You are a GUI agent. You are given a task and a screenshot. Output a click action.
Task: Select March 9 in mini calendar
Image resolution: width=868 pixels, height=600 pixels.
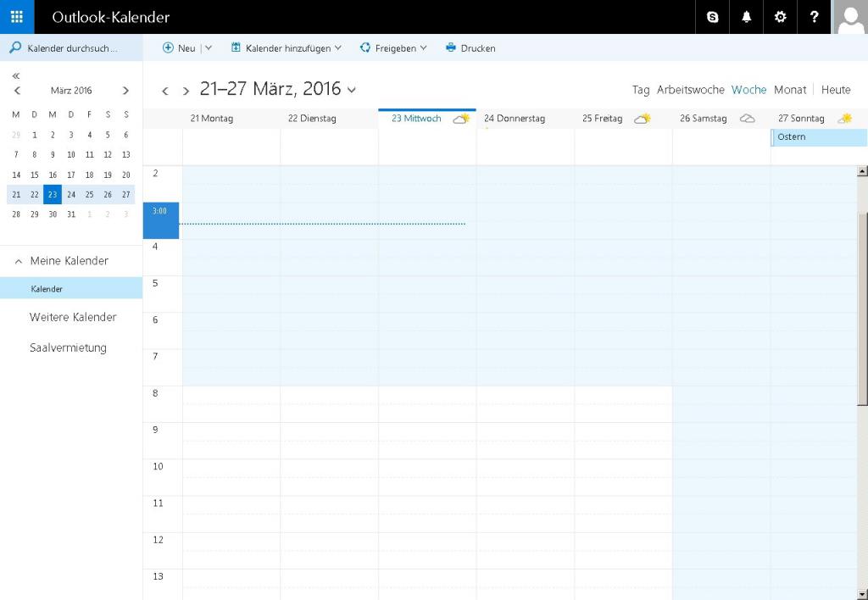pos(53,155)
